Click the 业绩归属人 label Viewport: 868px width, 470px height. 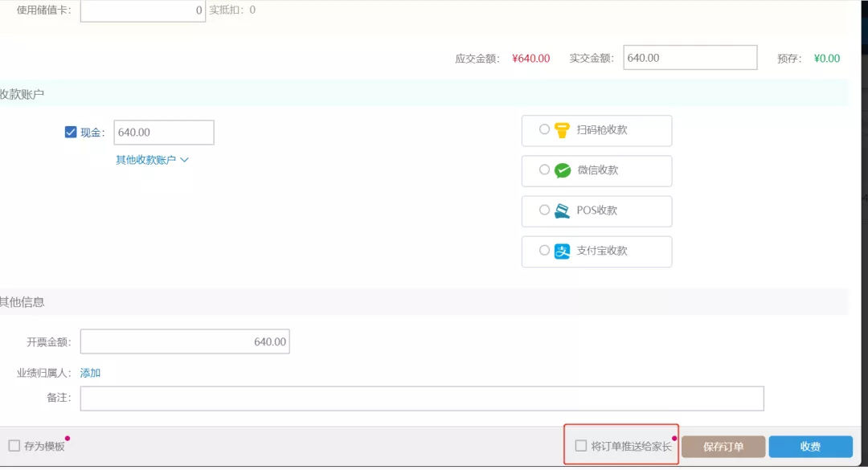[44, 373]
